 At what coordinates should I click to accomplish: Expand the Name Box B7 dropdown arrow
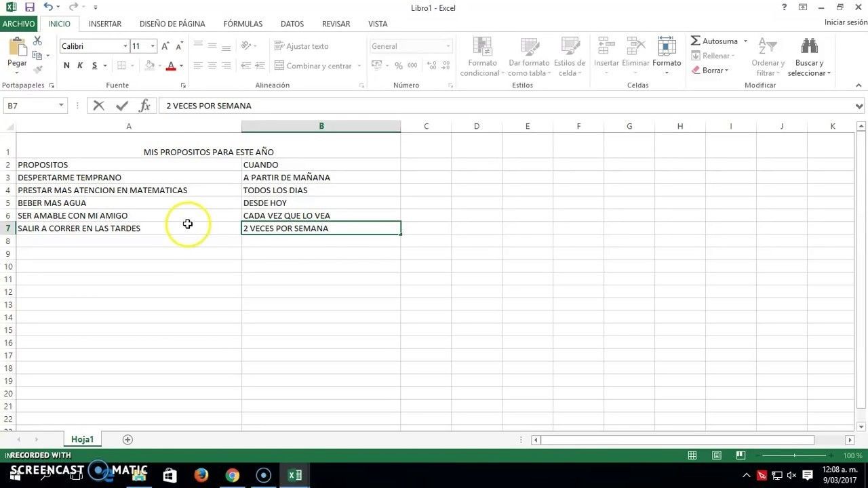pyautogui.click(x=61, y=106)
